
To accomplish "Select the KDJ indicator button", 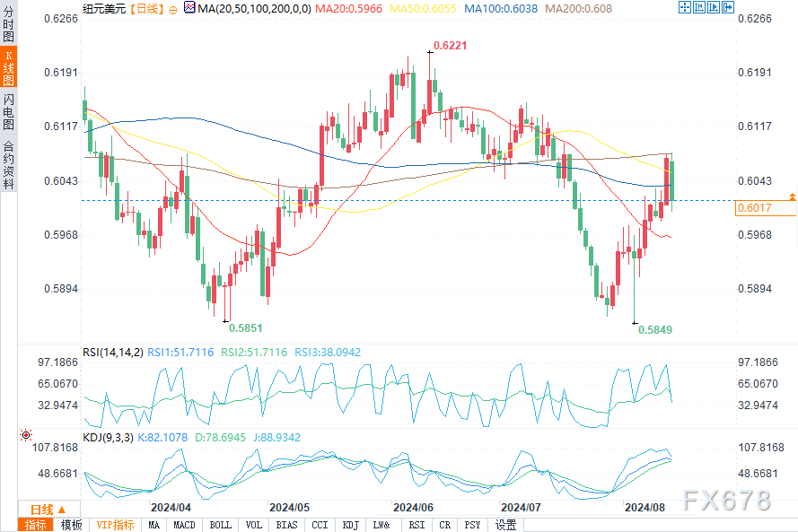I will pos(350,525).
